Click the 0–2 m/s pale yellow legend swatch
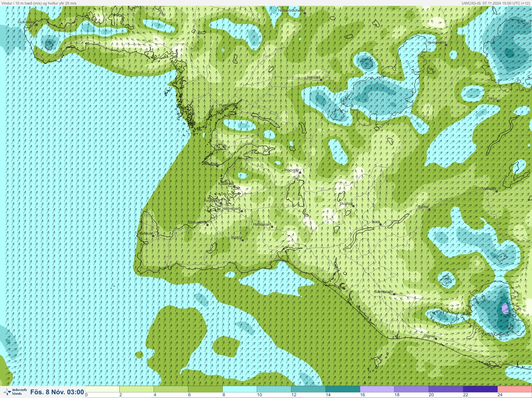532x398 pixels. [x=102, y=389]
